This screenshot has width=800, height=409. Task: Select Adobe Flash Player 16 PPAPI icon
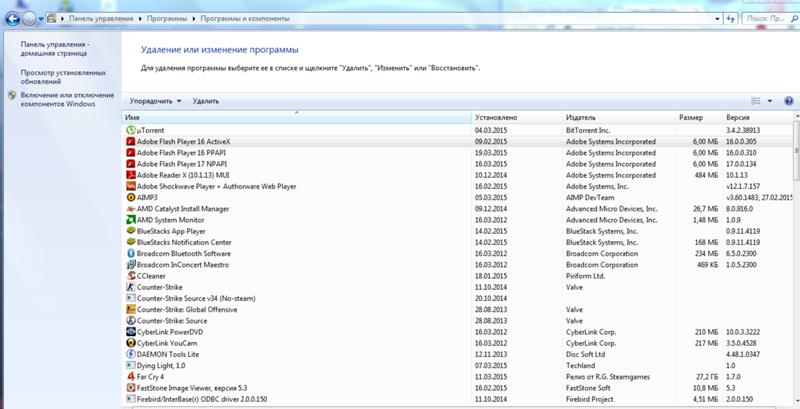(131, 153)
